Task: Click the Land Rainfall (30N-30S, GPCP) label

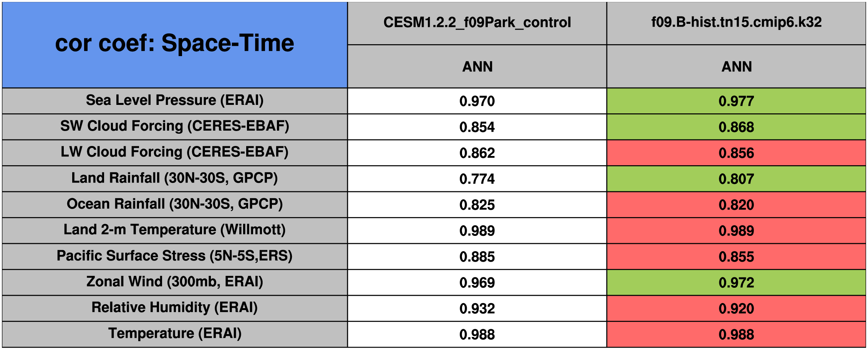Action: point(175,178)
